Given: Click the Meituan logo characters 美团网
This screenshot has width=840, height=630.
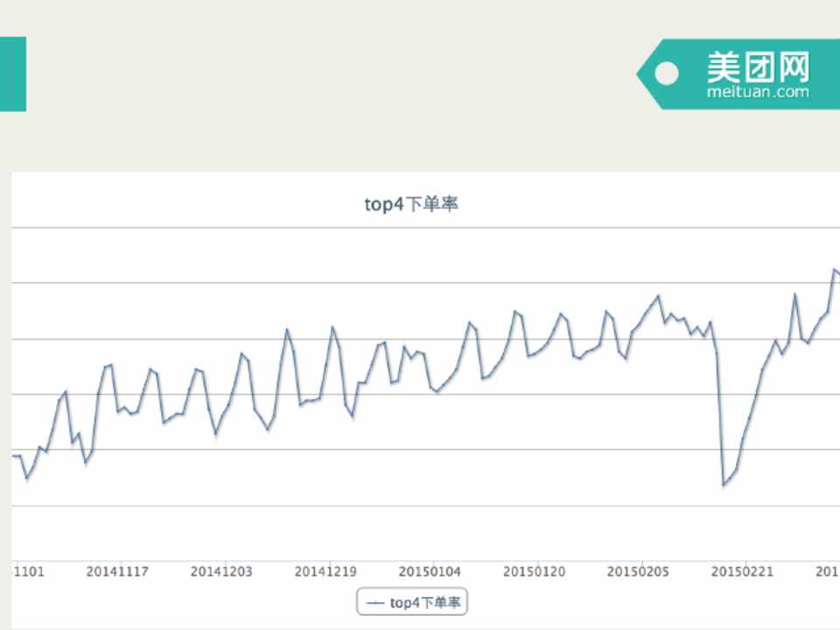Looking at the screenshot, I should (758, 66).
